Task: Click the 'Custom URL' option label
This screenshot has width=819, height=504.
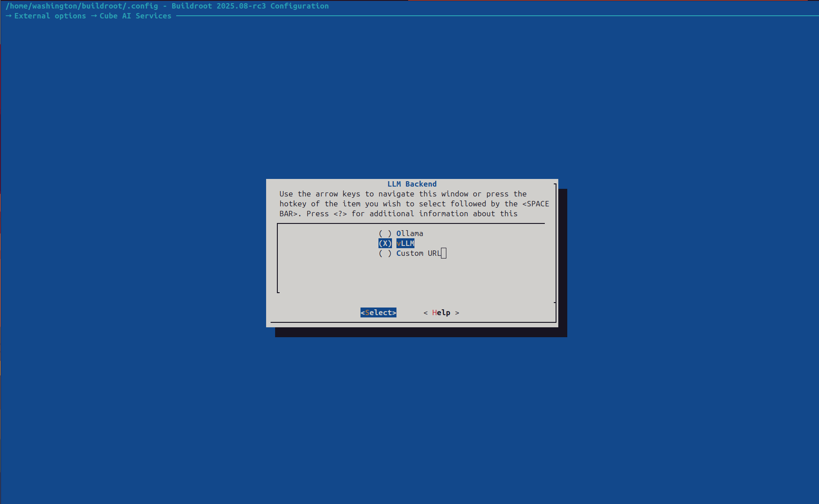Action: 419,253
